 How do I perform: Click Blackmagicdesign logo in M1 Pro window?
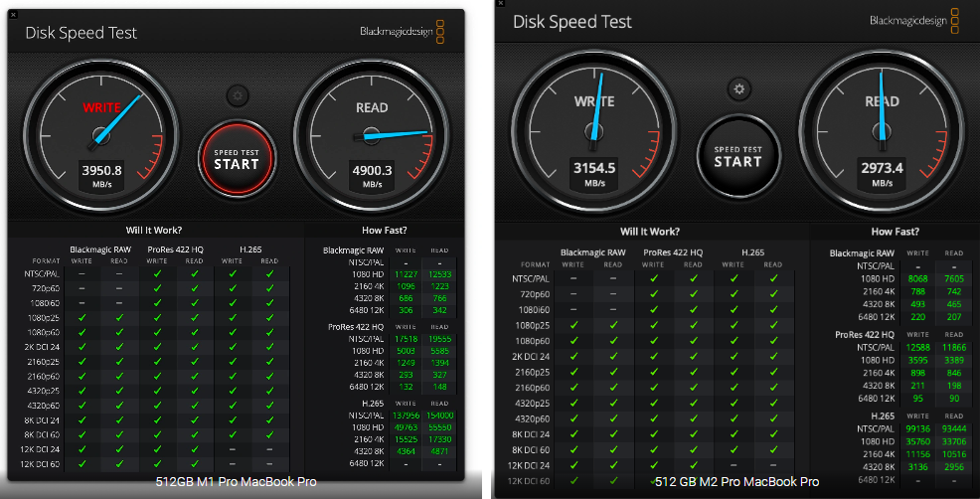pos(402,31)
